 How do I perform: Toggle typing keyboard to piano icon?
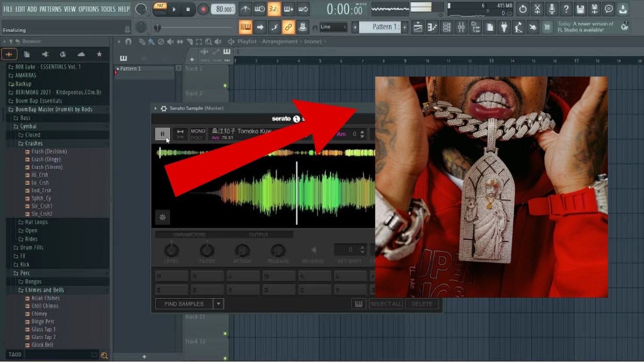[x=246, y=27]
